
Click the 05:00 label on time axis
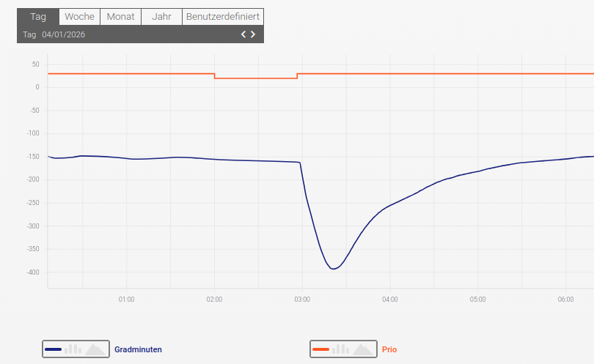477,300
